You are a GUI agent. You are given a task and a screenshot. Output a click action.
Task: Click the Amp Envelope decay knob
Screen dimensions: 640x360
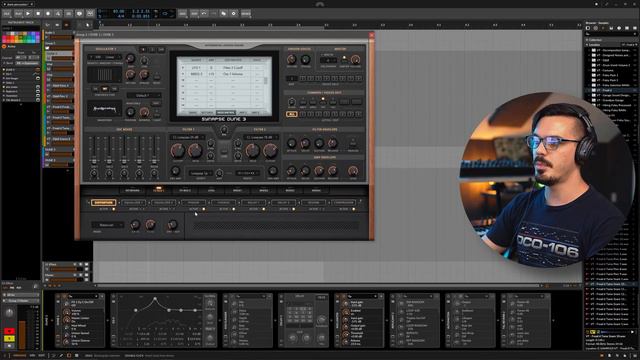pyautogui.click(x=305, y=171)
